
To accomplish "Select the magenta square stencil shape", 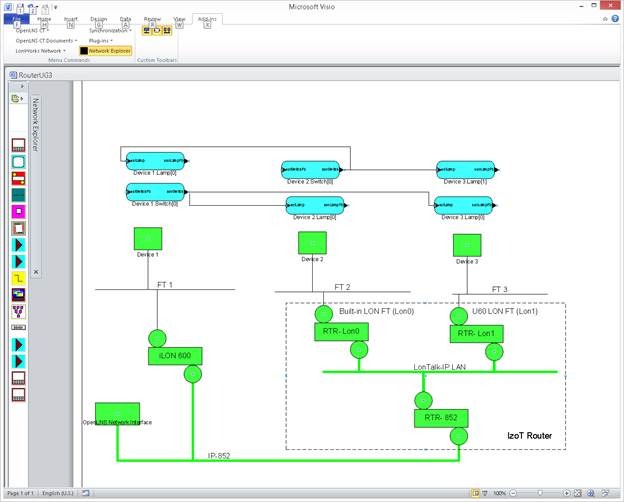I will (x=18, y=211).
